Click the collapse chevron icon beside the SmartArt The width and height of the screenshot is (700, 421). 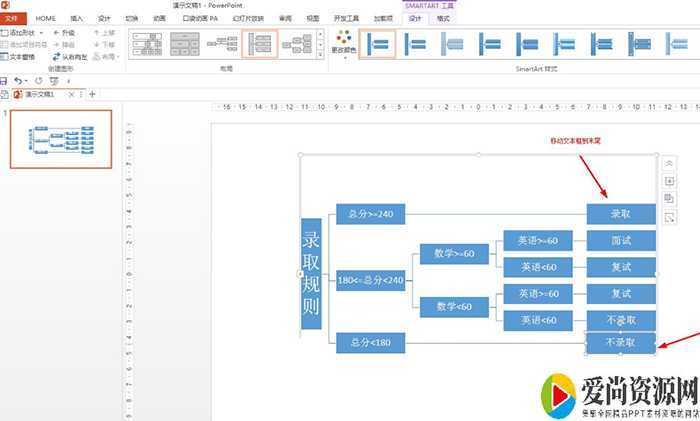pos(669,163)
